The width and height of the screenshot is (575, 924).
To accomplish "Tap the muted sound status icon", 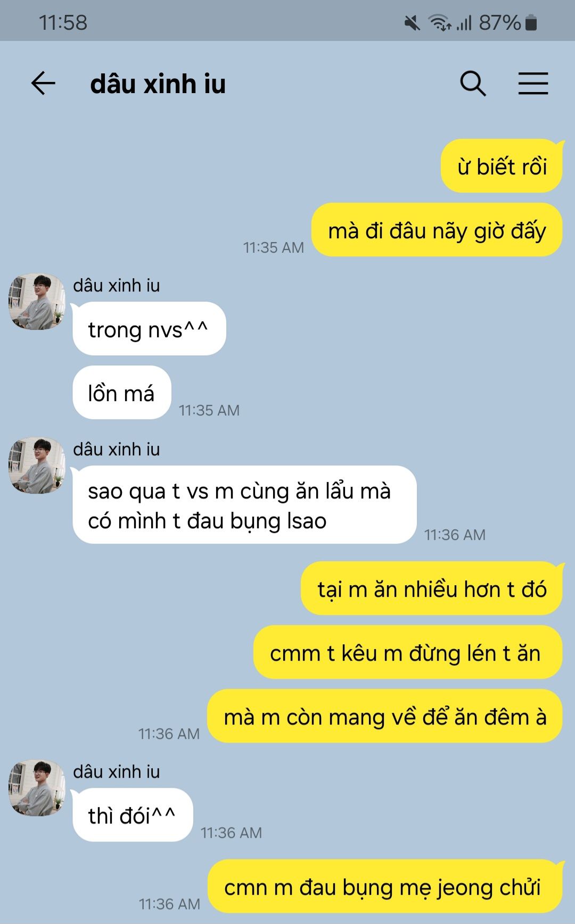I will 412,23.
